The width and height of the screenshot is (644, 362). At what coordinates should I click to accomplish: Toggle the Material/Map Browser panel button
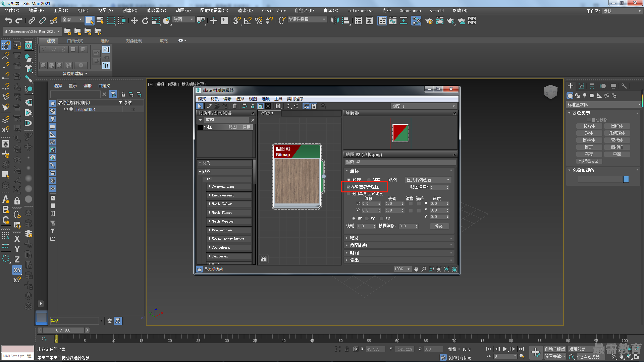(x=306, y=106)
